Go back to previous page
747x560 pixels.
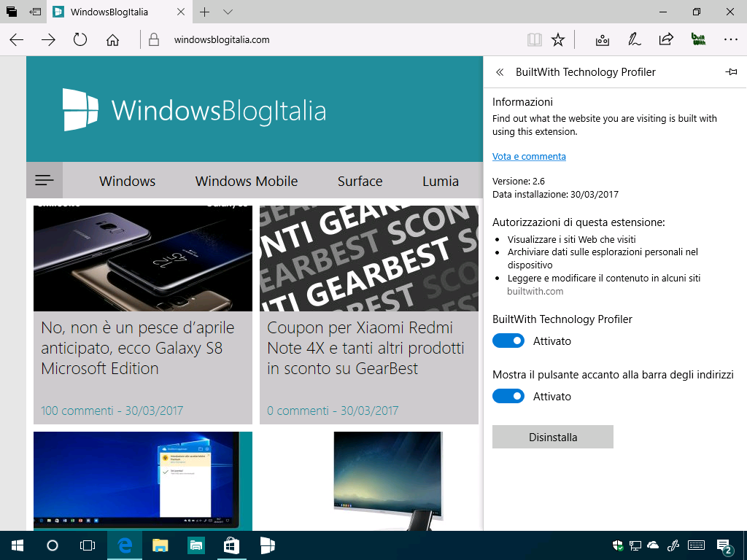point(17,39)
